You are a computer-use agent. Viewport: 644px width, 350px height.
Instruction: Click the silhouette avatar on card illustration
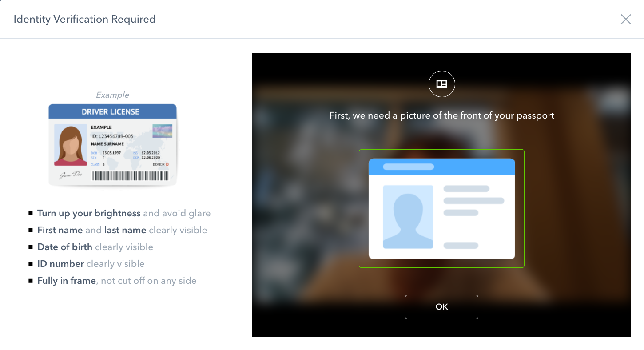pyautogui.click(x=408, y=217)
